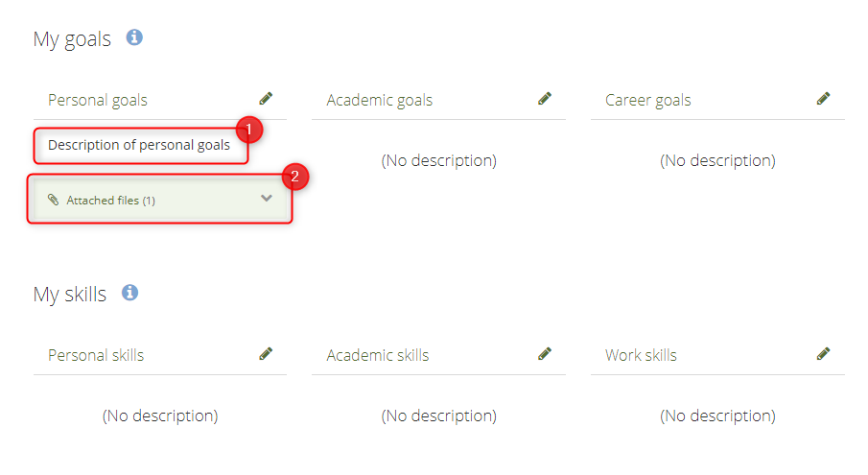Image resolution: width=868 pixels, height=475 pixels.
Task: Edit Work skills with pencil icon
Action: (x=823, y=354)
